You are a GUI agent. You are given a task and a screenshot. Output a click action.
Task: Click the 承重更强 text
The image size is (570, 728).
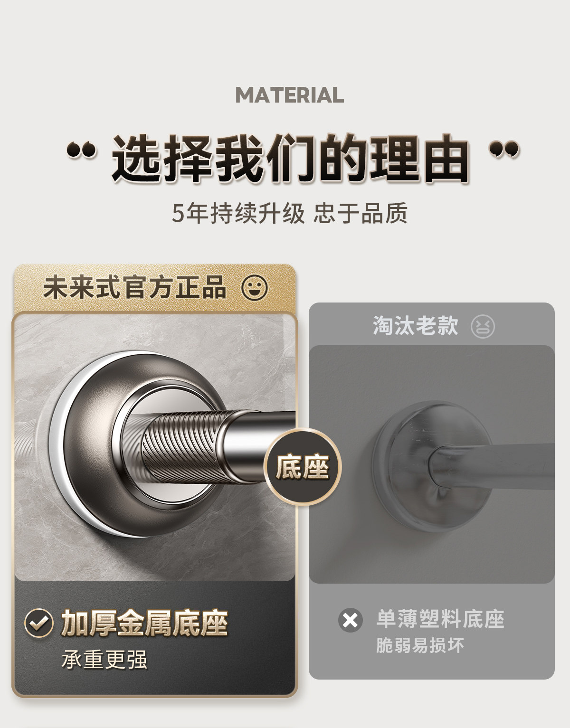point(104,659)
